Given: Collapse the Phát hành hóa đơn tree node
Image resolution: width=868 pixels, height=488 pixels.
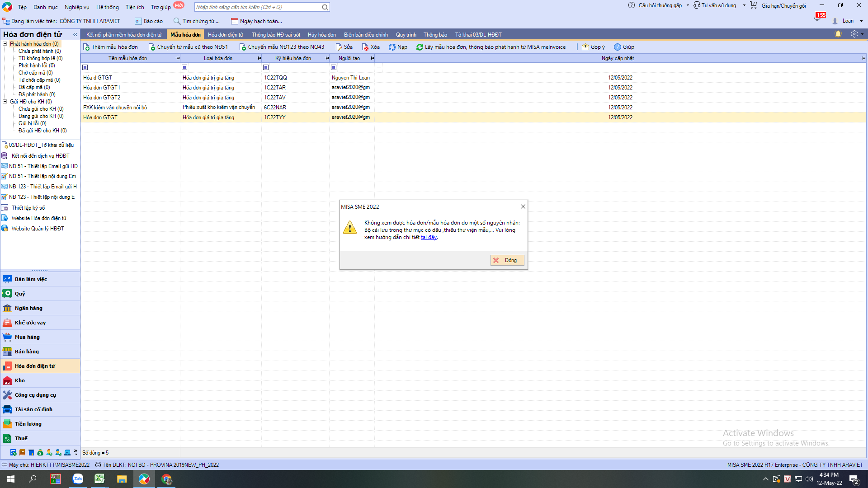Looking at the screenshot, I should (x=5, y=44).
